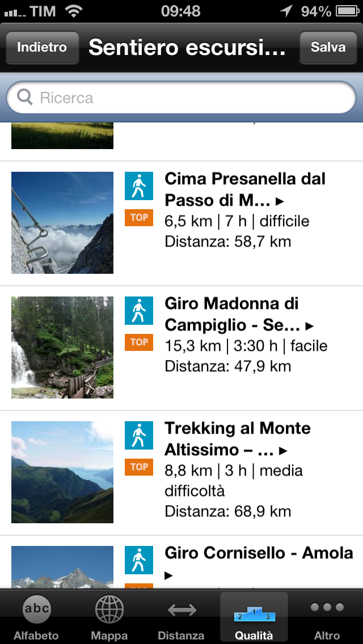Tap the hiking icon beside Cima Presanella

tap(139, 186)
